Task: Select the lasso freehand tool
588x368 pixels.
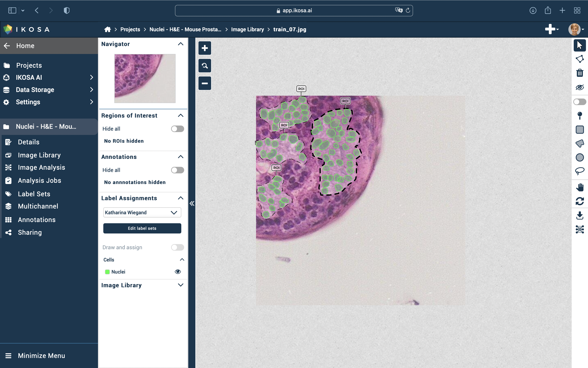Action: click(579, 171)
